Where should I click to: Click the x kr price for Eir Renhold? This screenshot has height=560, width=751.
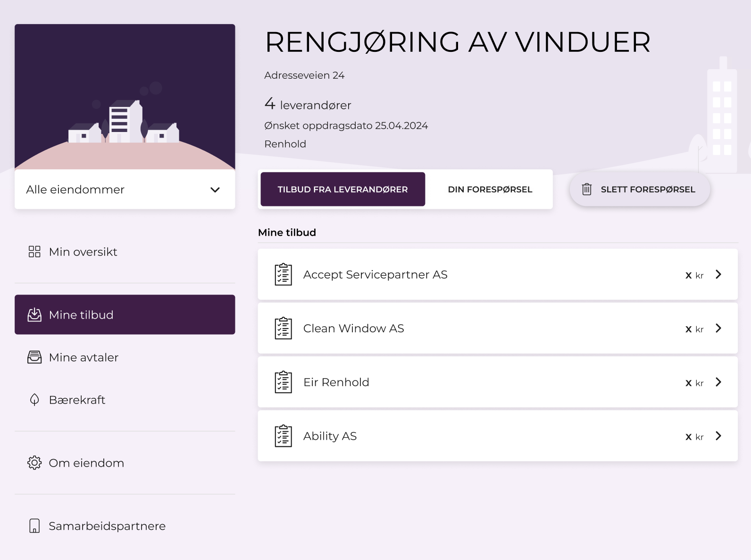694,383
